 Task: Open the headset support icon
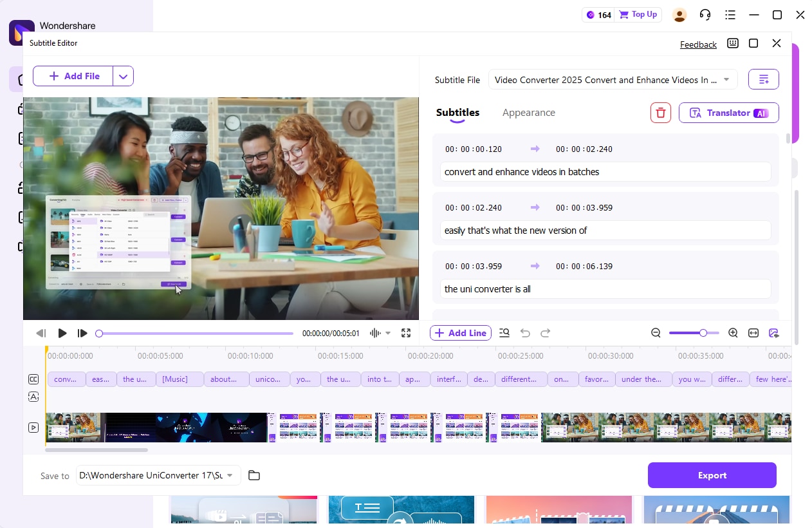click(x=705, y=14)
